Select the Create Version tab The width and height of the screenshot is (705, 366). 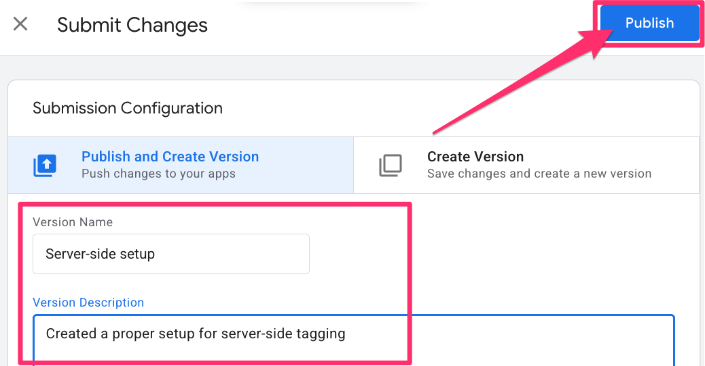527,165
